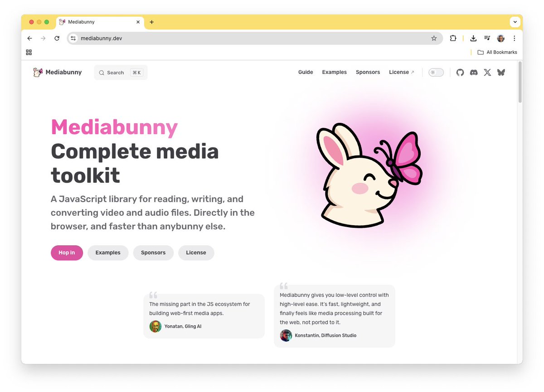This screenshot has width=544, height=392.
Task: Bookmark page with the star icon
Action: click(x=434, y=39)
